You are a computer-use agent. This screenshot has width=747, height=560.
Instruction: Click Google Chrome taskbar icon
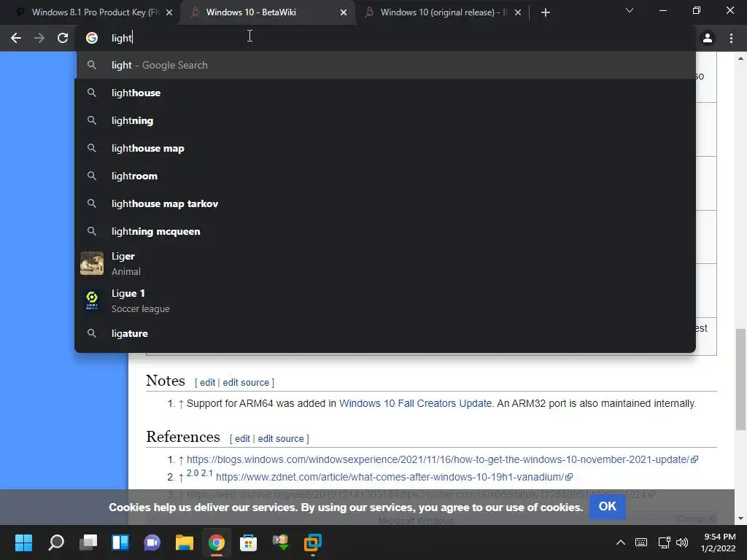[216, 542]
